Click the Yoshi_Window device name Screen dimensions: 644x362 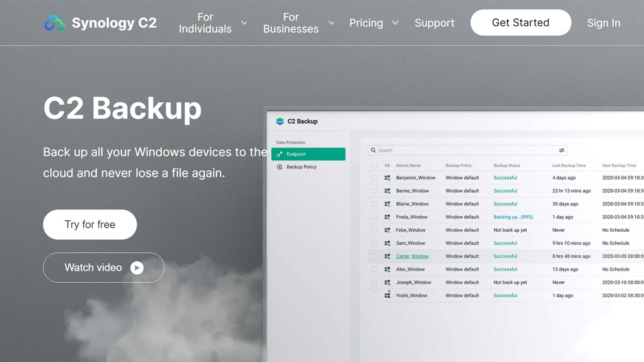[412, 295]
